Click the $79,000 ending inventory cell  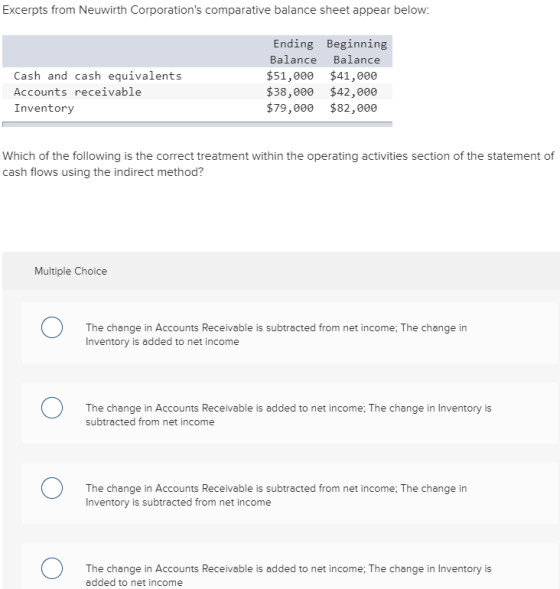coord(290,108)
